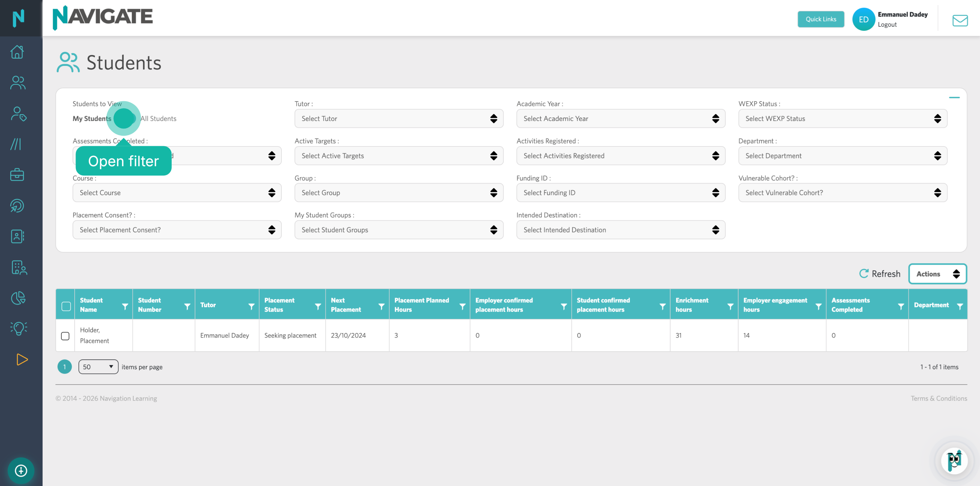The image size is (980, 486).
Task: Click the target radar sidebar icon
Action: [17, 206]
